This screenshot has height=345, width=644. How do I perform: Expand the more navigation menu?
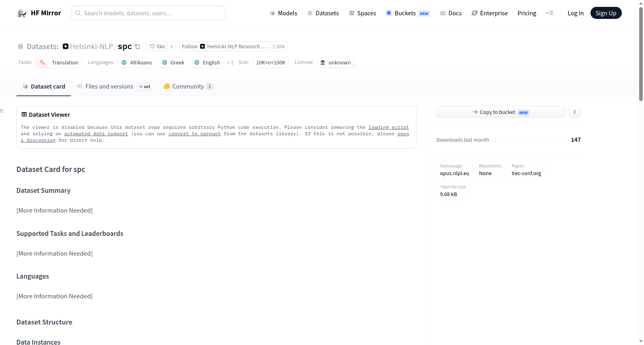point(549,13)
